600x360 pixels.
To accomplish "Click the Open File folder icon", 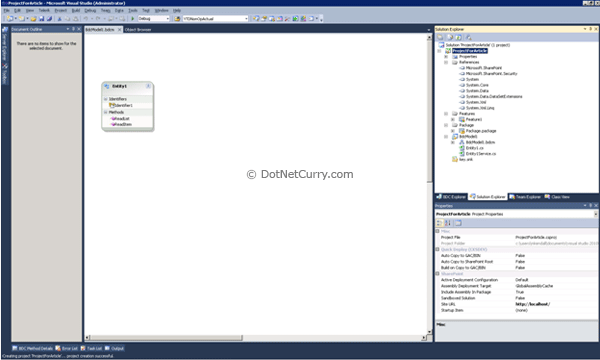I will (33, 18).
